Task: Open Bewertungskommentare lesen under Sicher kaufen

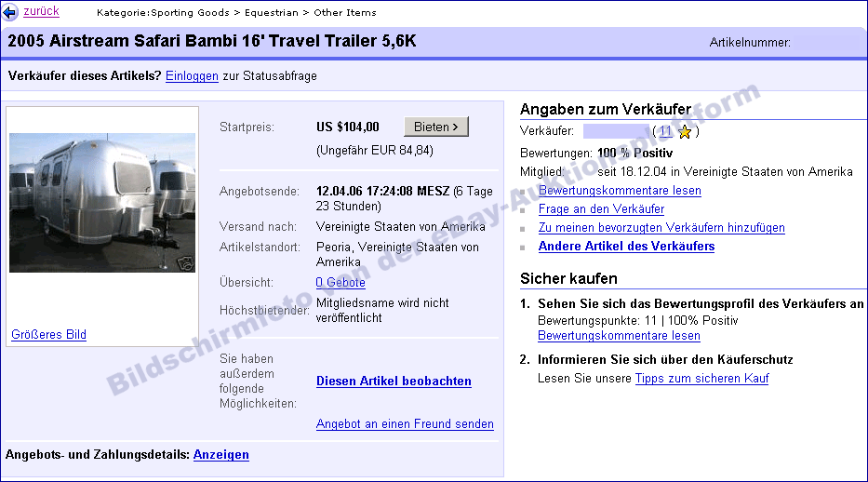Action: 619,336
